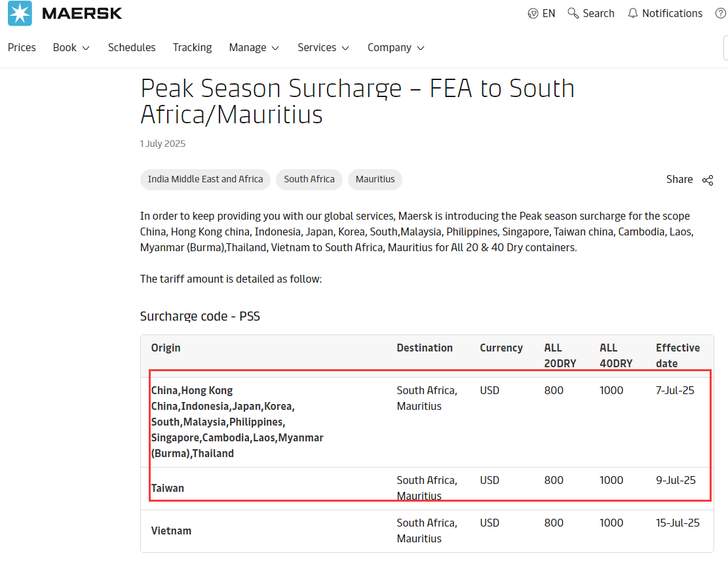Click the Vietnam row destination cell
This screenshot has height=562, width=728.
pos(427,531)
